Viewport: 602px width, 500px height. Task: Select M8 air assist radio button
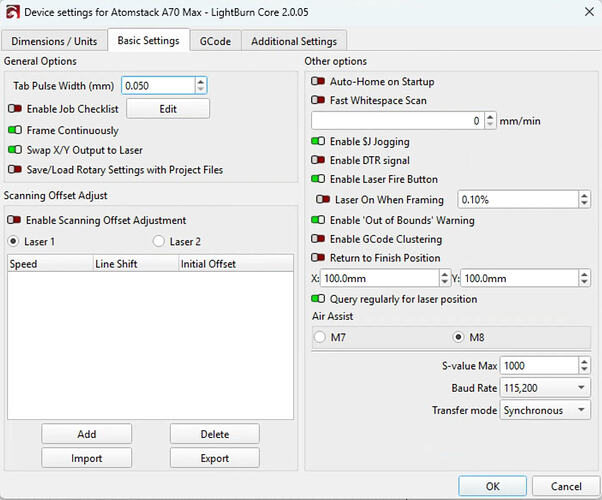458,337
